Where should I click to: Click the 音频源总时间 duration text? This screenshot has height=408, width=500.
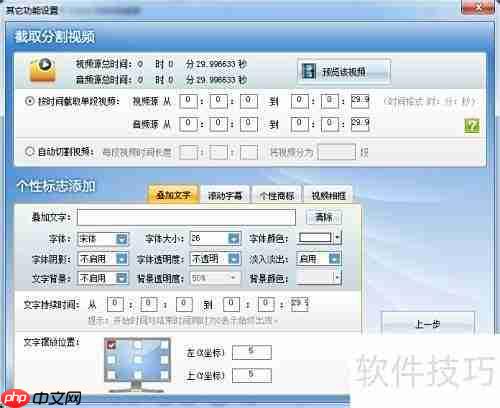pos(161,79)
